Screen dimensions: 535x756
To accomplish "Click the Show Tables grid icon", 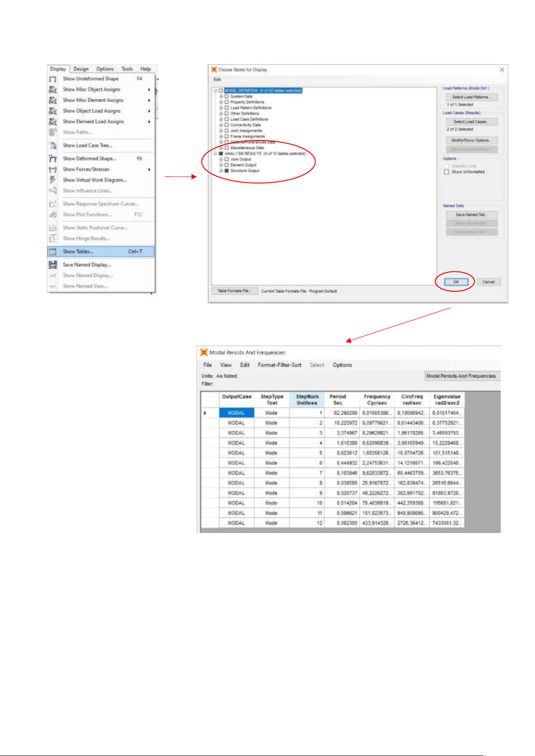I will click(x=53, y=252).
